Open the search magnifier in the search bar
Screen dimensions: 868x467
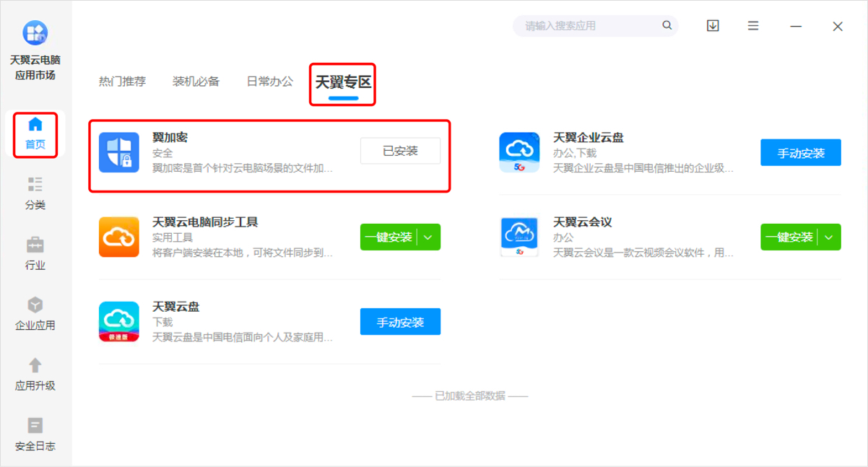[667, 25]
